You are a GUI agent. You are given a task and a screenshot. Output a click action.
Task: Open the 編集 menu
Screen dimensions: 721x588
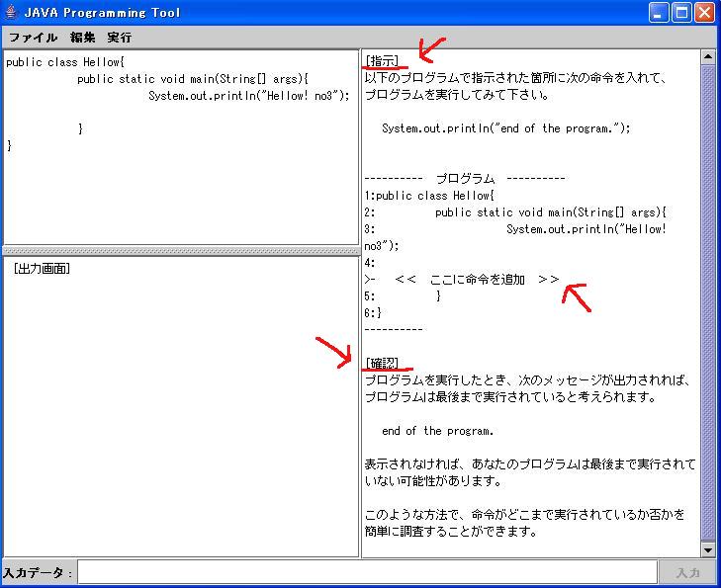[83, 38]
